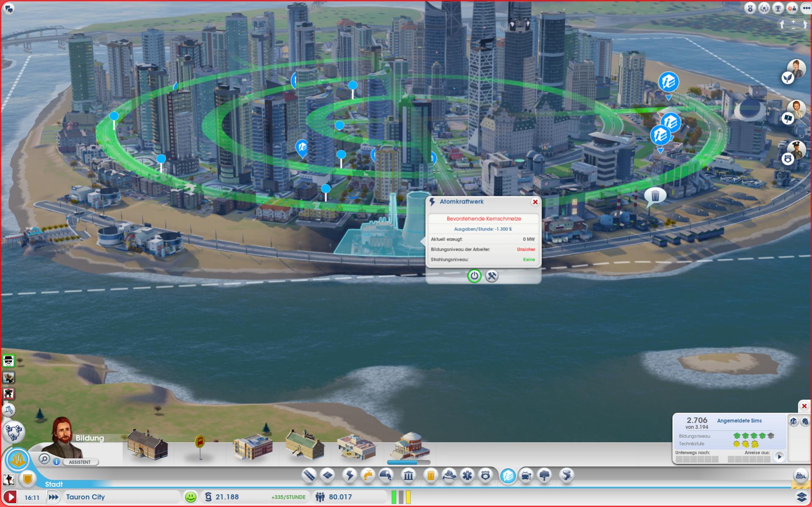The width and height of the screenshot is (812, 507).
Task: Pause or play game with red button
Action: tap(10, 497)
